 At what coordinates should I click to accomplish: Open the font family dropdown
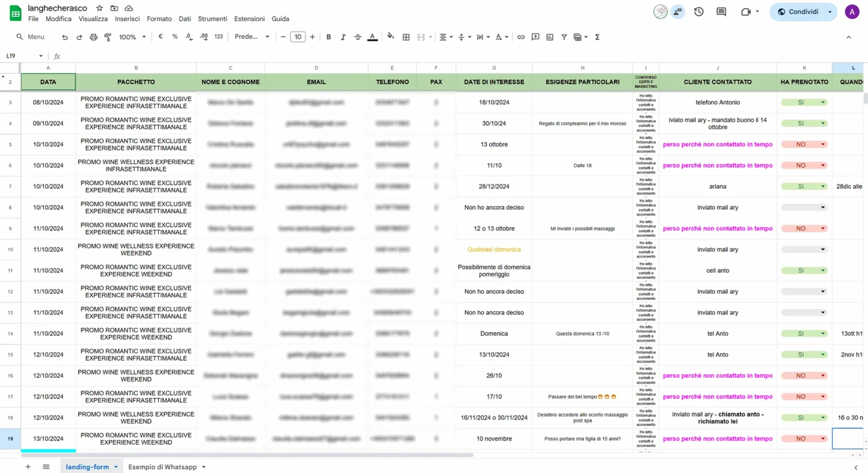tap(252, 37)
